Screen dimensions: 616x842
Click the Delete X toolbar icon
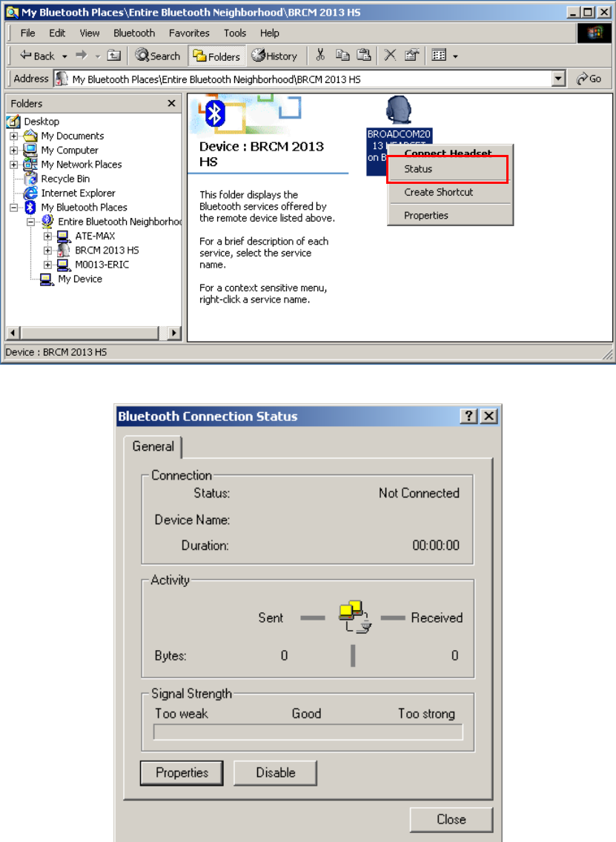(391, 55)
